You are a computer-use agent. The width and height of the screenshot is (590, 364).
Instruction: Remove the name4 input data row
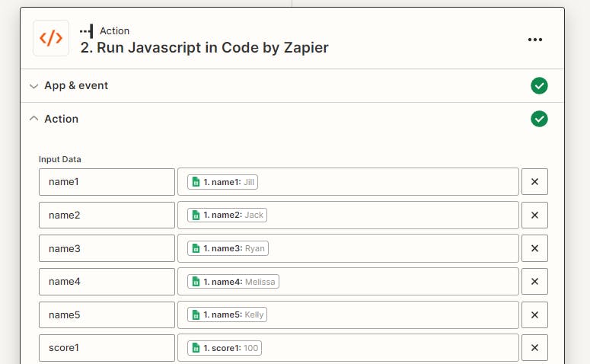tap(534, 281)
